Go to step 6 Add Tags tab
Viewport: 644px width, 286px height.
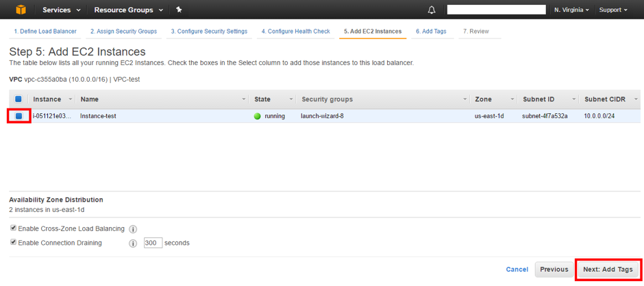tap(431, 32)
